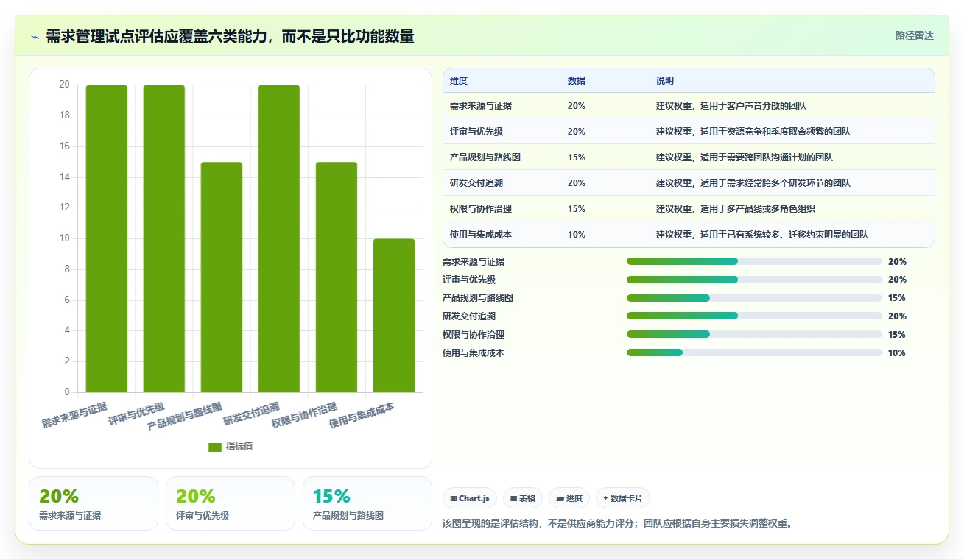Click the 评审与优先级 bar in chart
Viewport: 964px width, 560px height.
(164, 238)
